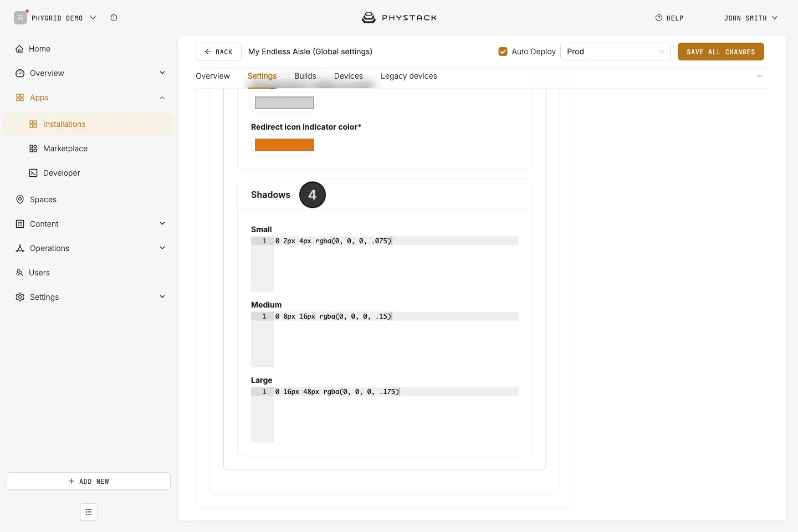The image size is (798, 532).
Task: Click the Phystack logo
Action: [399, 18]
